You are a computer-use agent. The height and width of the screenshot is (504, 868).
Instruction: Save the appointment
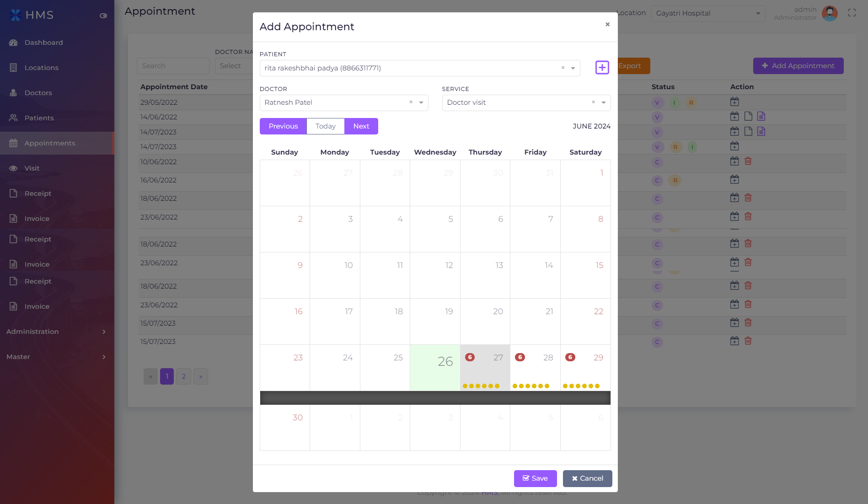pos(535,478)
